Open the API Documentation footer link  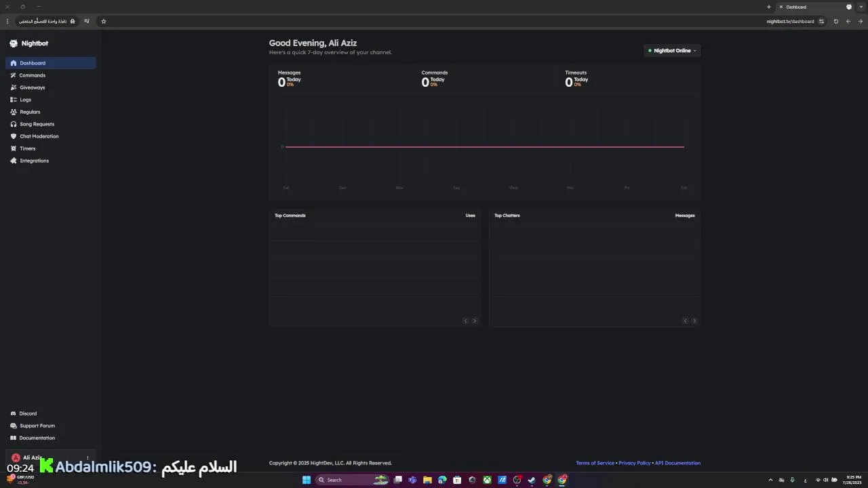pyautogui.click(x=677, y=463)
